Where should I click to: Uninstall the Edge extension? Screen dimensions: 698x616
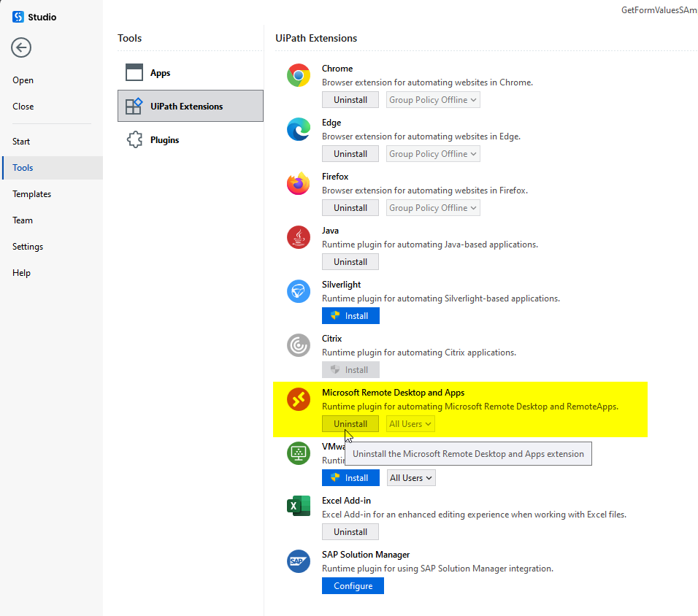[x=350, y=154]
